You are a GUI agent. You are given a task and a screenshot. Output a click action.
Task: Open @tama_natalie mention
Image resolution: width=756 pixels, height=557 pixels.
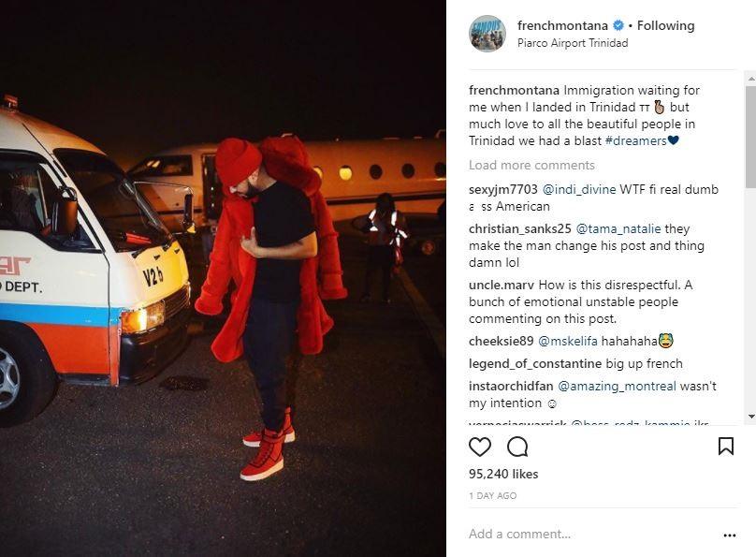pos(618,228)
